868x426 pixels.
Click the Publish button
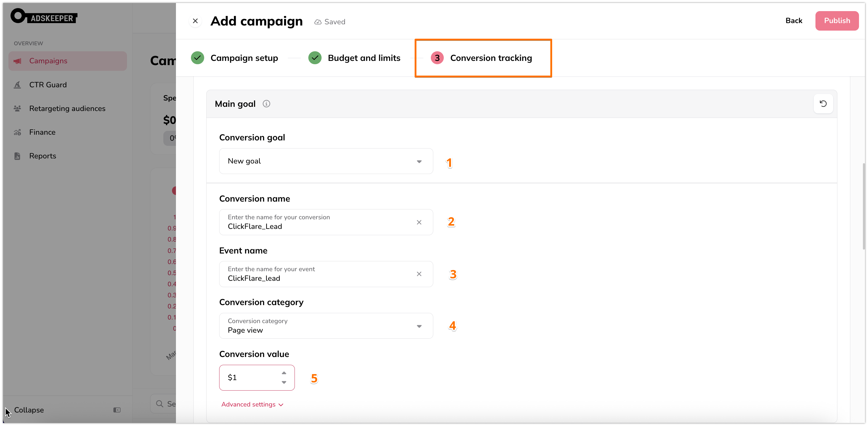837,21
